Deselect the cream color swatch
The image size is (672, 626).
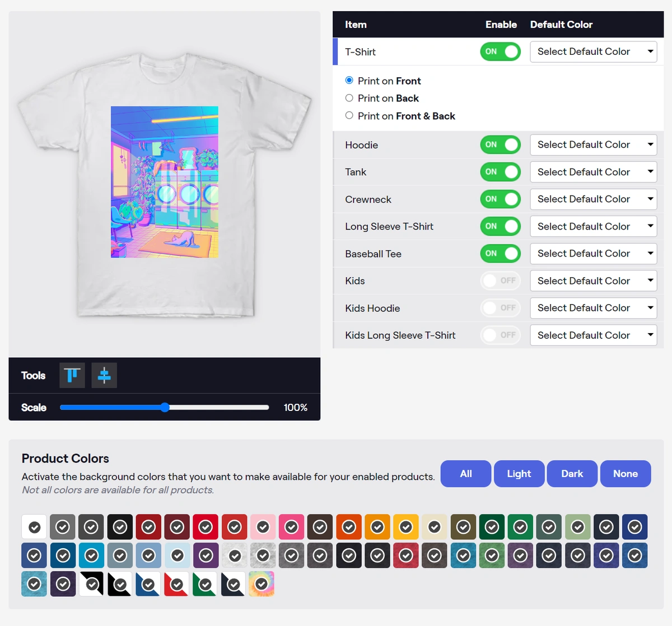coord(435,527)
